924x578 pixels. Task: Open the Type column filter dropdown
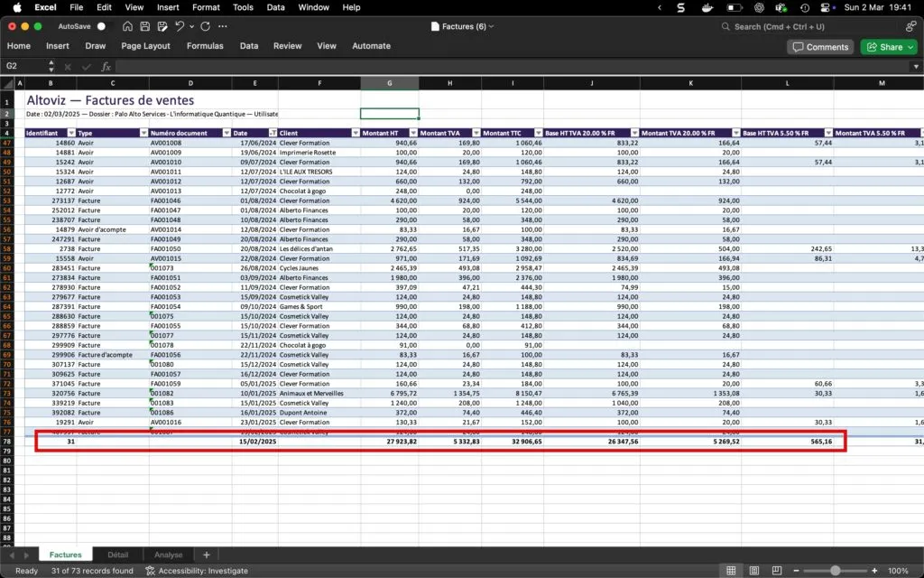143,134
